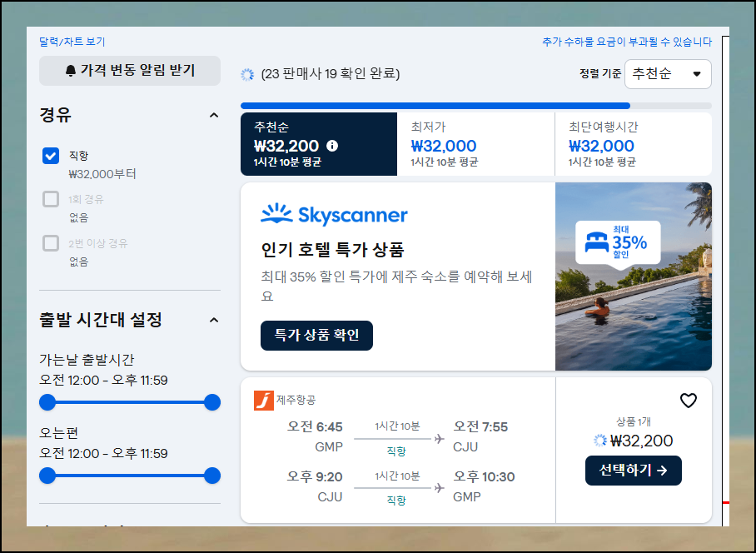Uncheck the 직항 direct flight checkbox

(51, 156)
